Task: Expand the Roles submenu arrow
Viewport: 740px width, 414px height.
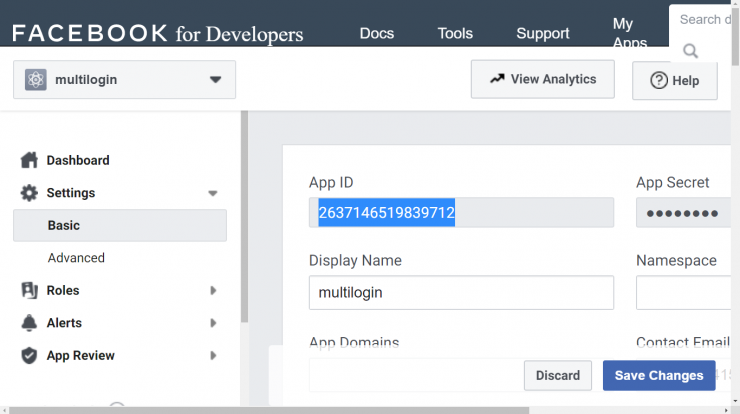Action: (x=213, y=290)
